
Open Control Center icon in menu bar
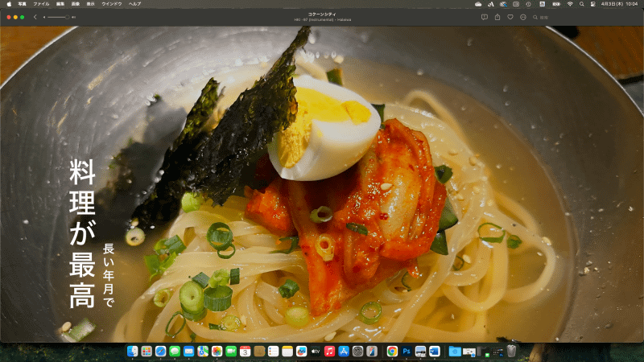click(592, 4)
